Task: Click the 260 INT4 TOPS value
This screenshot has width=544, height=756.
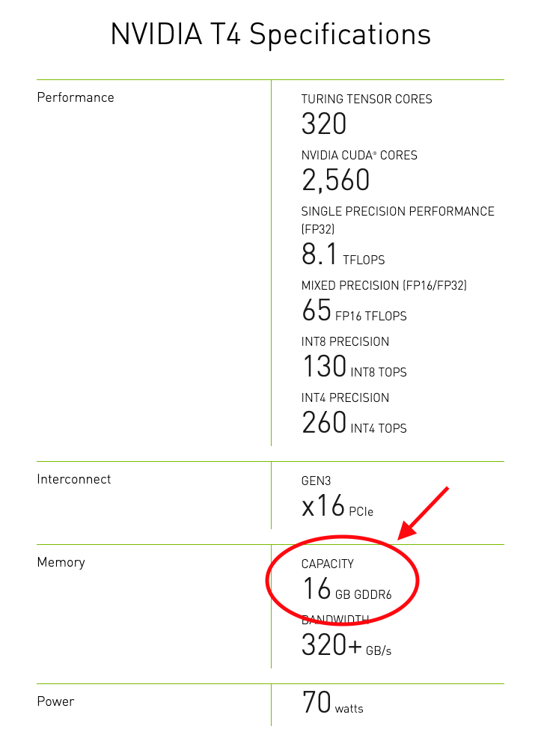Action: (354, 423)
